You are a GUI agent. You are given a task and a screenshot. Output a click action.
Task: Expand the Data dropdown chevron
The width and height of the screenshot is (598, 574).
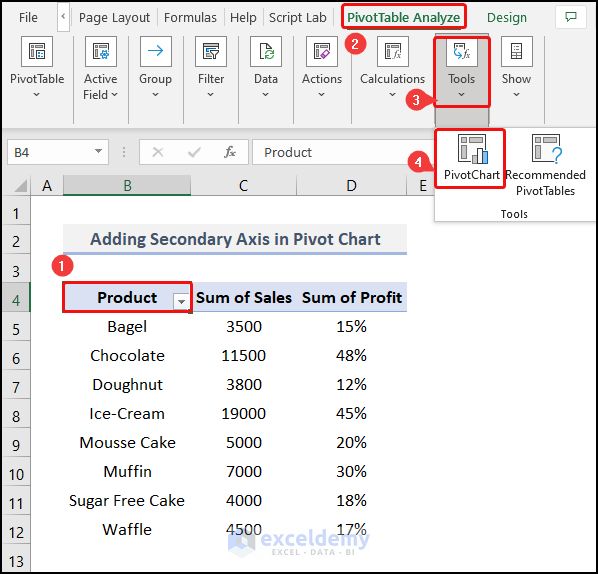tap(266, 94)
